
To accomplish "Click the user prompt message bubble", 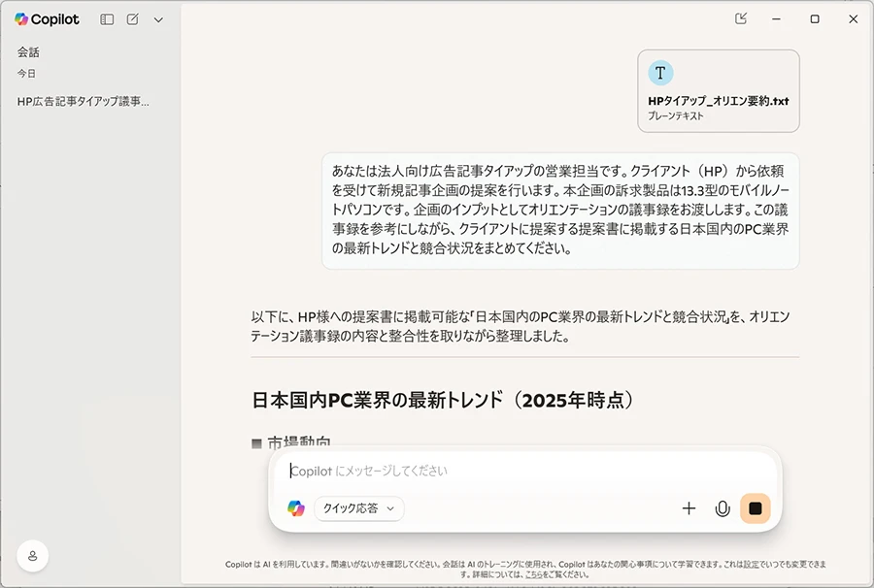I will coord(560,211).
